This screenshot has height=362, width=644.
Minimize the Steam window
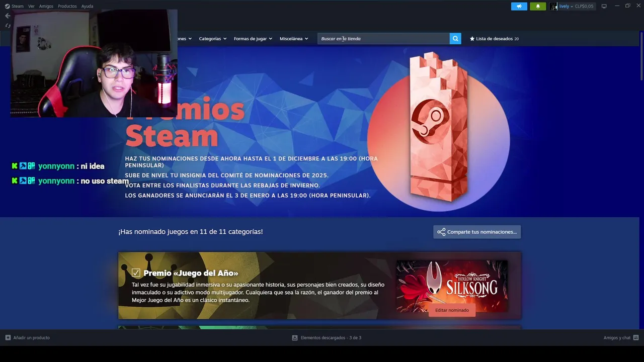(617, 6)
